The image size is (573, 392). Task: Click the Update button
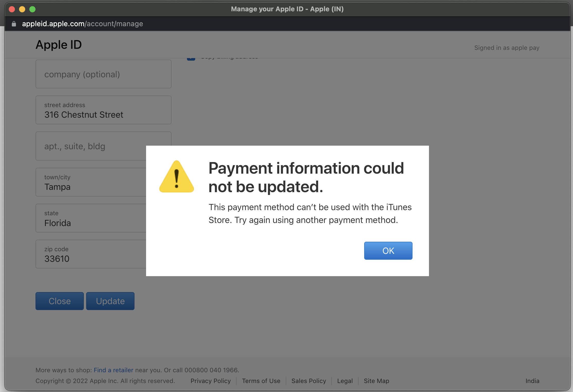(110, 301)
